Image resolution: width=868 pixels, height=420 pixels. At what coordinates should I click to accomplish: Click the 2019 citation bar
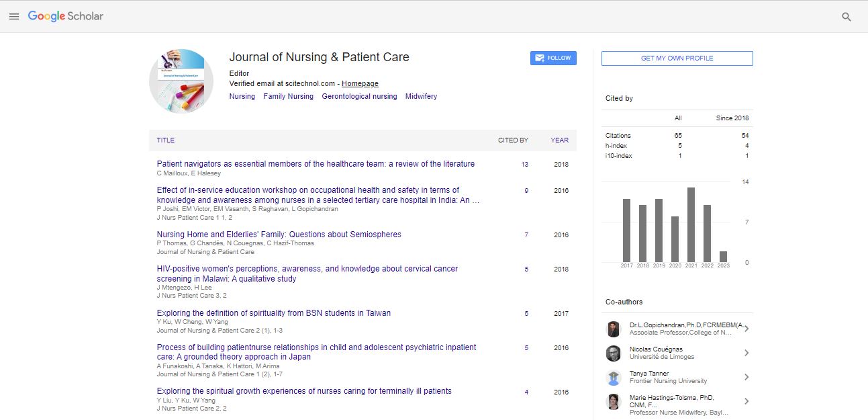coord(659,230)
